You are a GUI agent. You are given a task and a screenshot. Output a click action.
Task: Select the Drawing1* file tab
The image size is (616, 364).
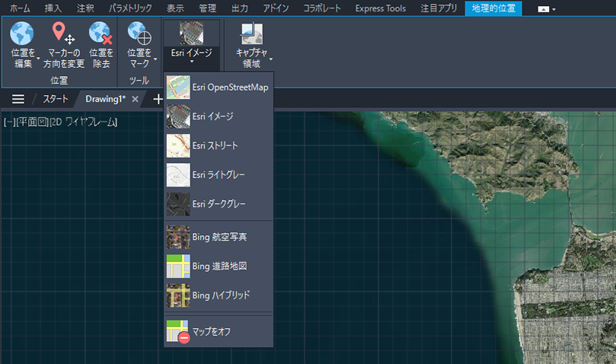[x=105, y=99]
